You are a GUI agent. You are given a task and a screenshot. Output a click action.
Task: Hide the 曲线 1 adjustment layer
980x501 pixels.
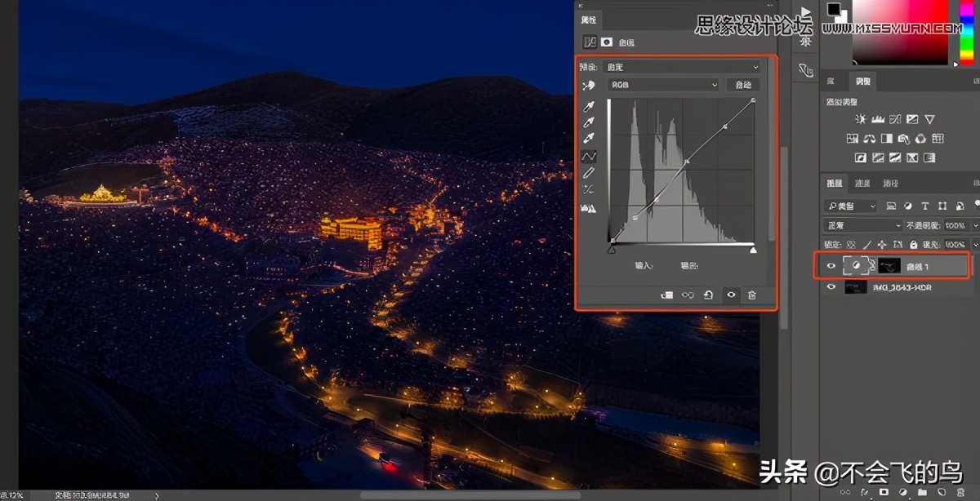click(x=831, y=267)
